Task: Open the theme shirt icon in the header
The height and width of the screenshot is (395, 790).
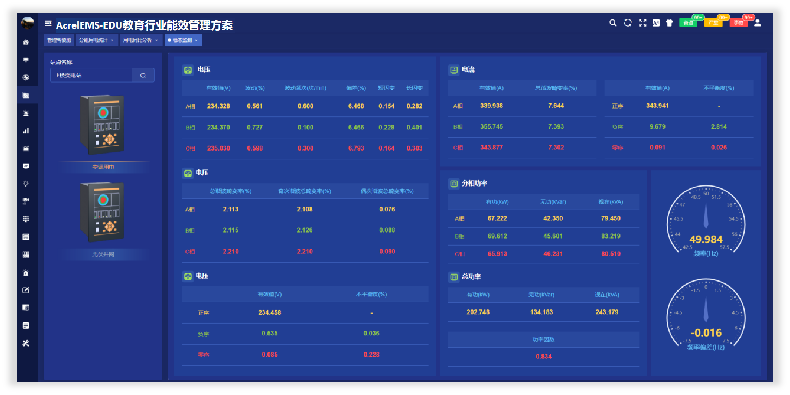Action: point(670,23)
